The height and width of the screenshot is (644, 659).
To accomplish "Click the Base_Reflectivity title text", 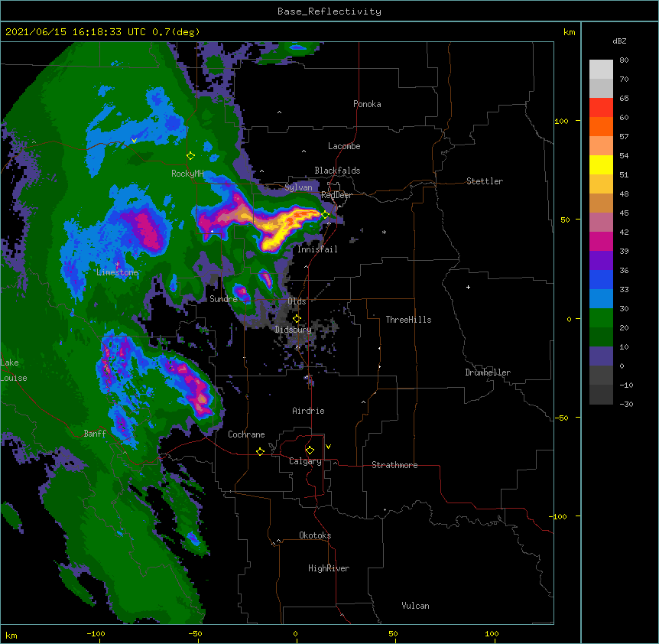I will 329,11.
